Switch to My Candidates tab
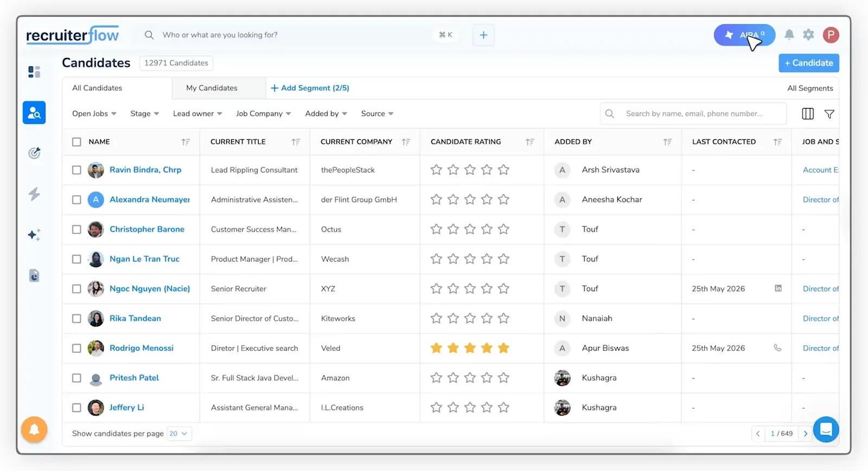Screen dimensions: 868x471 (219, 88)
